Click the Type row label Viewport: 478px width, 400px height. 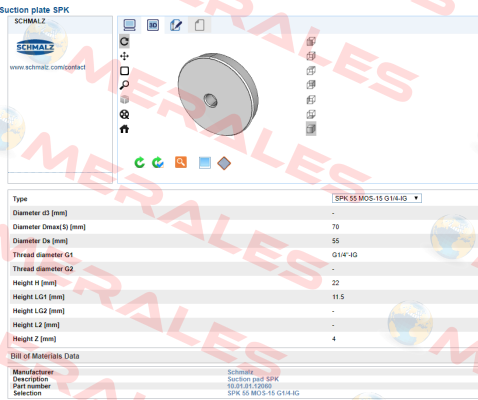pos(20,199)
